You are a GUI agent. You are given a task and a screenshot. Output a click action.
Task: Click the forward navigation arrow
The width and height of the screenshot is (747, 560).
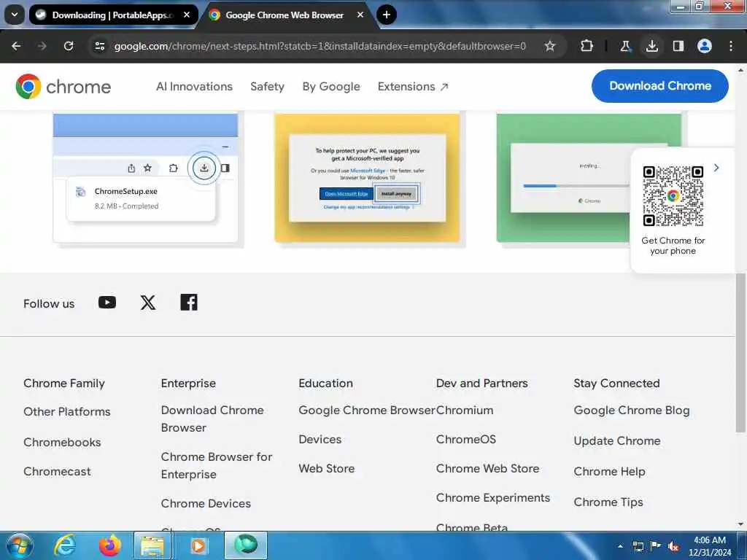pos(42,46)
